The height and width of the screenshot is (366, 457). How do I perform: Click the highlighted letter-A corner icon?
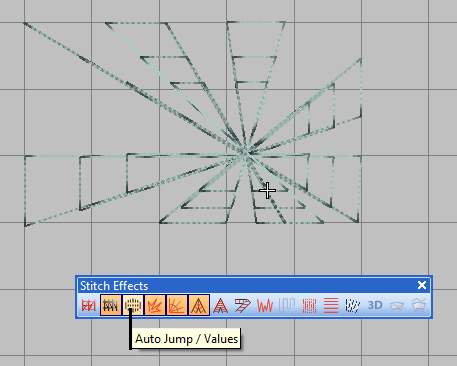click(199, 305)
